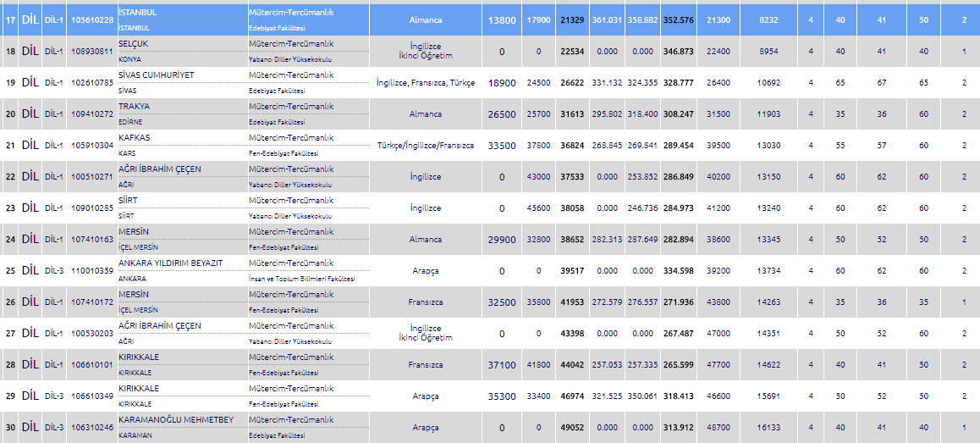Select program code 108930811
The width and height of the screenshot is (980, 443).
[x=91, y=52]
